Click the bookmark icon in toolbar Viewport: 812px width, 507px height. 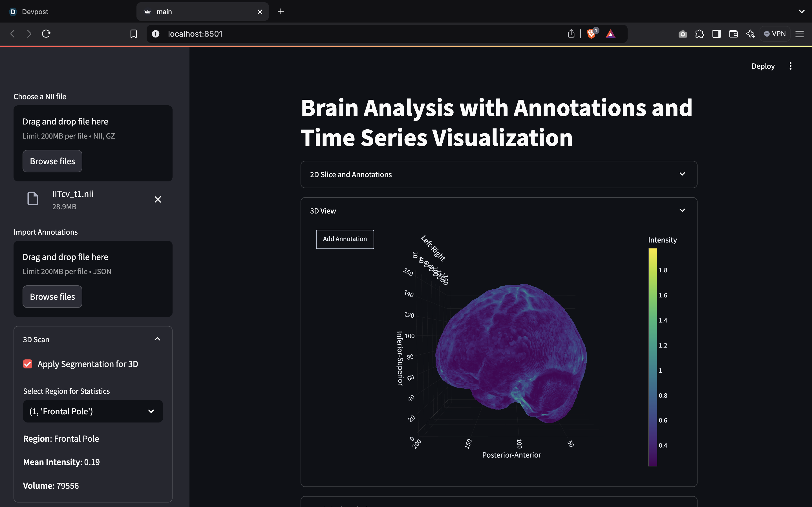coord(134,34)
